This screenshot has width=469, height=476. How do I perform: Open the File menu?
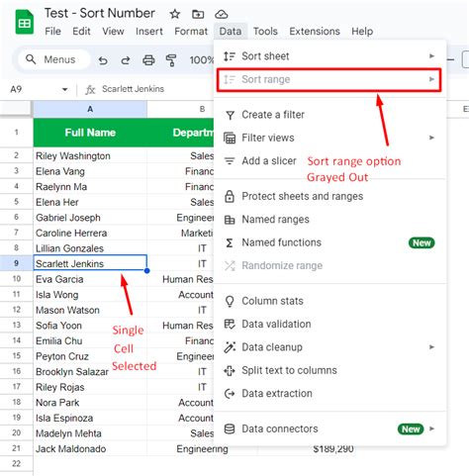[52, 32]
